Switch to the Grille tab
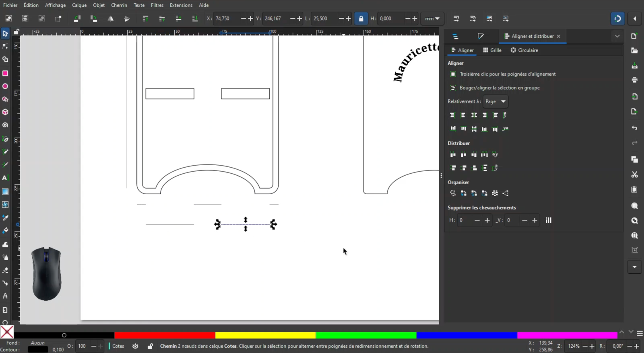The height and width of the screenshot is (353, 644). pos(492,50)
